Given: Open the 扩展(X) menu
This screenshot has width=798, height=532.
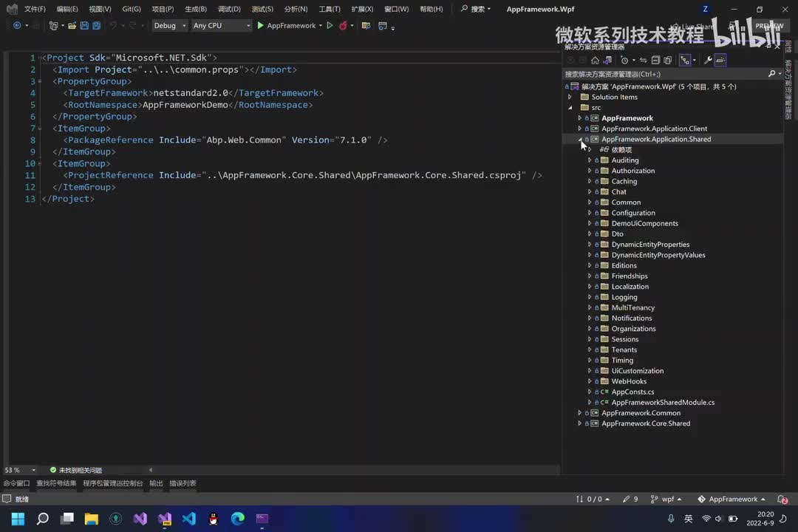Looking at the screenshot, I should (x=362, y=9).
